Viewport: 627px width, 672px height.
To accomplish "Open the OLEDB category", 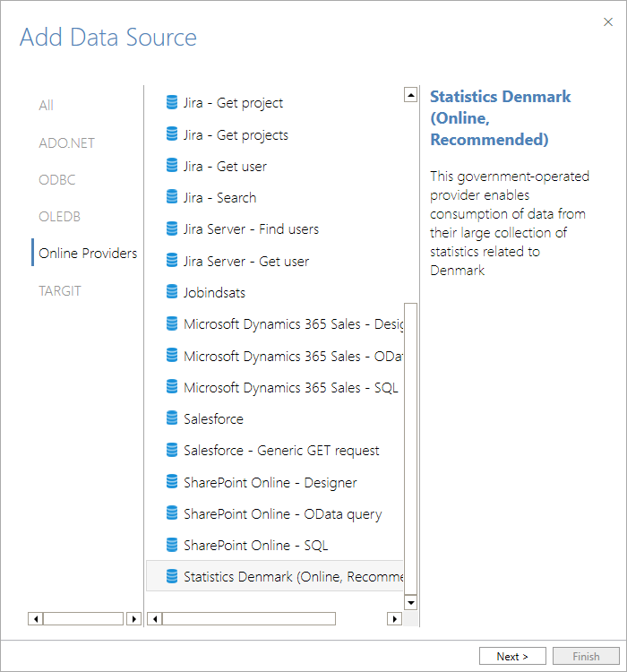I will tap(60, 217).
